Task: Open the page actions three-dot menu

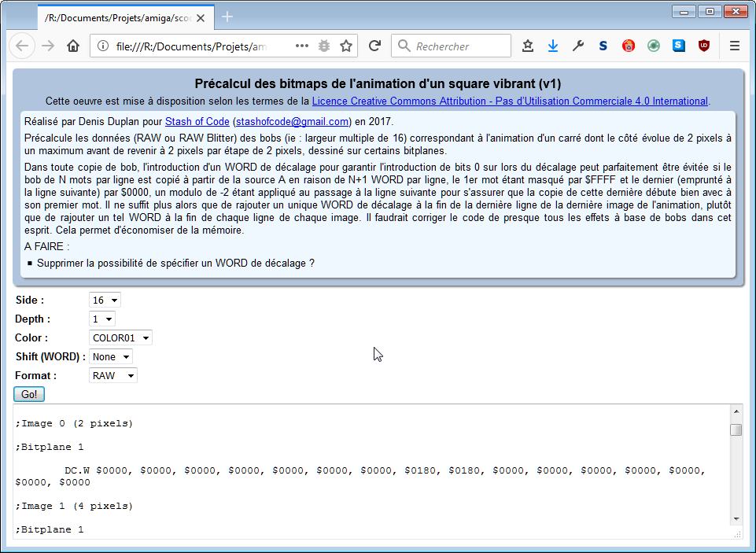Action: [302, 46]
